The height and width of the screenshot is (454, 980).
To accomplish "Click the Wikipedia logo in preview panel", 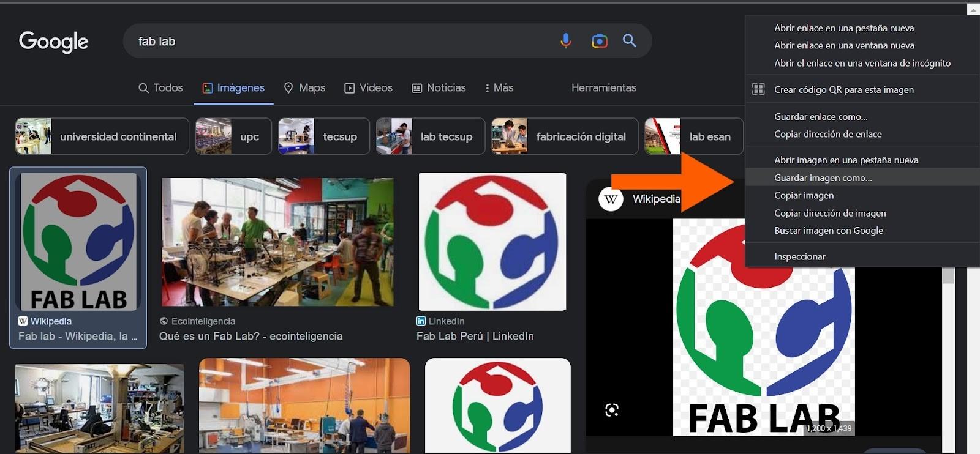I will [611, 199].
